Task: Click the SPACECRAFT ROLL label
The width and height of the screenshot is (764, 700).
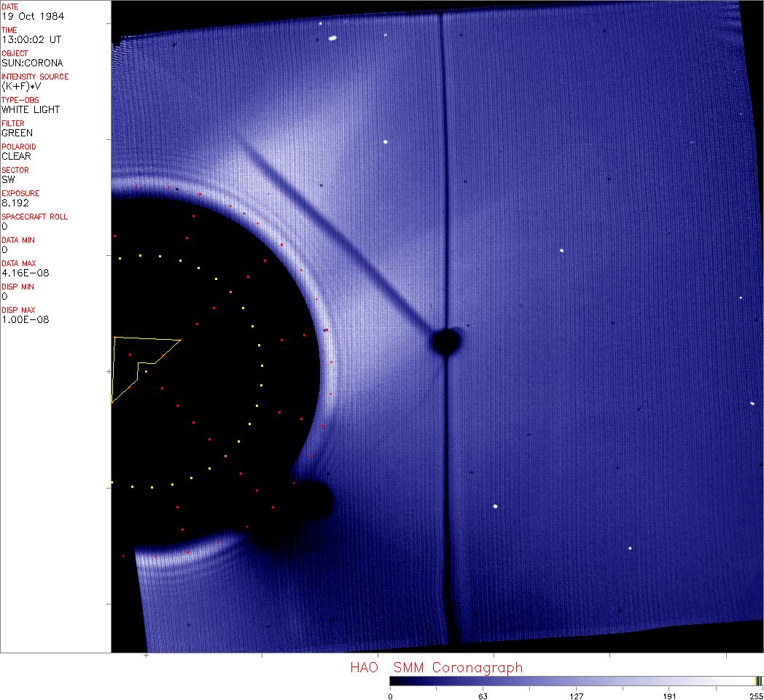Action: pyautogui.click(x=35, y=217)
